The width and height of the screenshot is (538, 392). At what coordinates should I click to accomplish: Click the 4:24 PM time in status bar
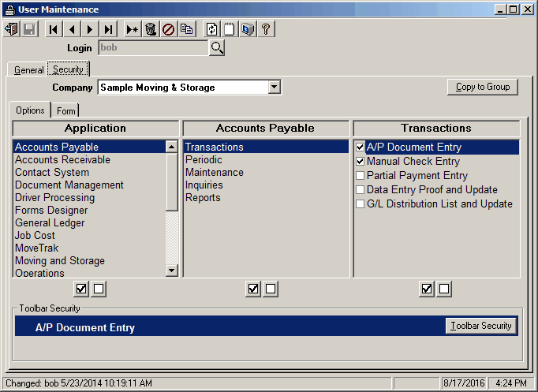tap(511, 383)
